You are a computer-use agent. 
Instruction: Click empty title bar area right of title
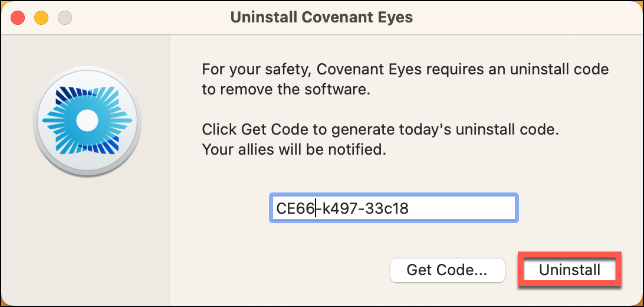pyautogui.click(x=525, y=18)
